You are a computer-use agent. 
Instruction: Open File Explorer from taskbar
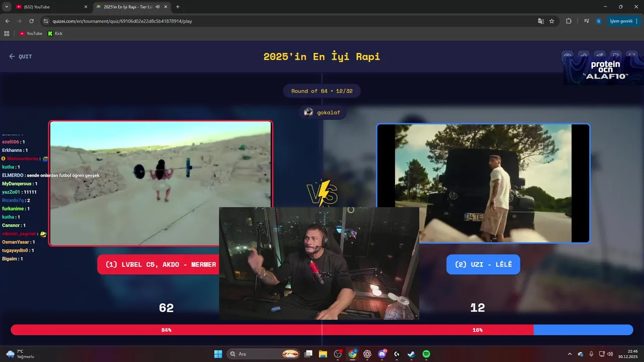point(323,354)
